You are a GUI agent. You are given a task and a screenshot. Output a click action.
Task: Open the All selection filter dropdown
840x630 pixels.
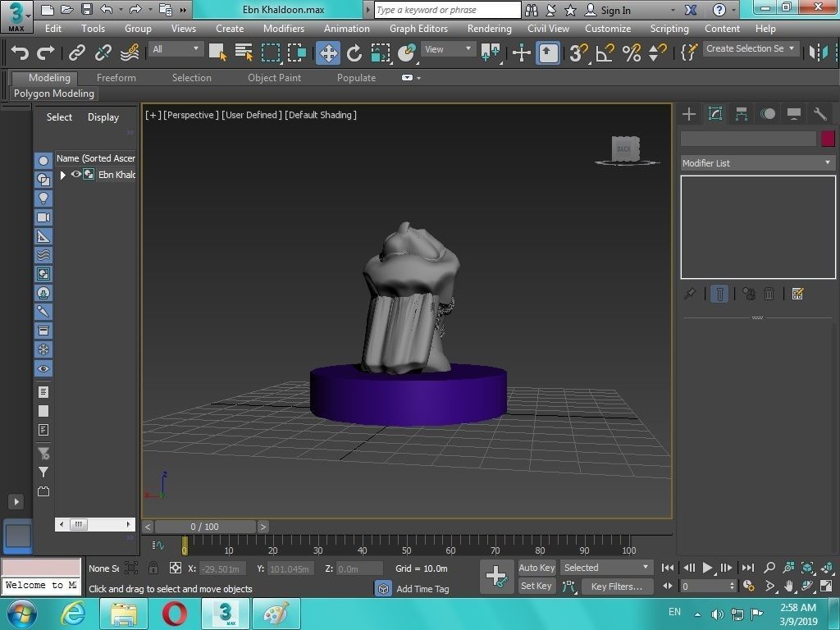point(176,49)
